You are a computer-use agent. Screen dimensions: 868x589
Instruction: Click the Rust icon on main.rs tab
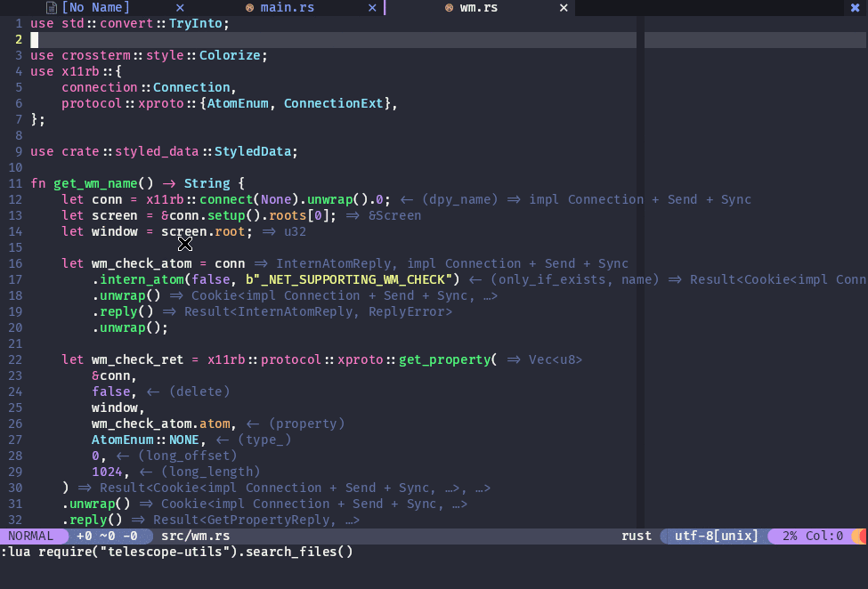[249, 8]
